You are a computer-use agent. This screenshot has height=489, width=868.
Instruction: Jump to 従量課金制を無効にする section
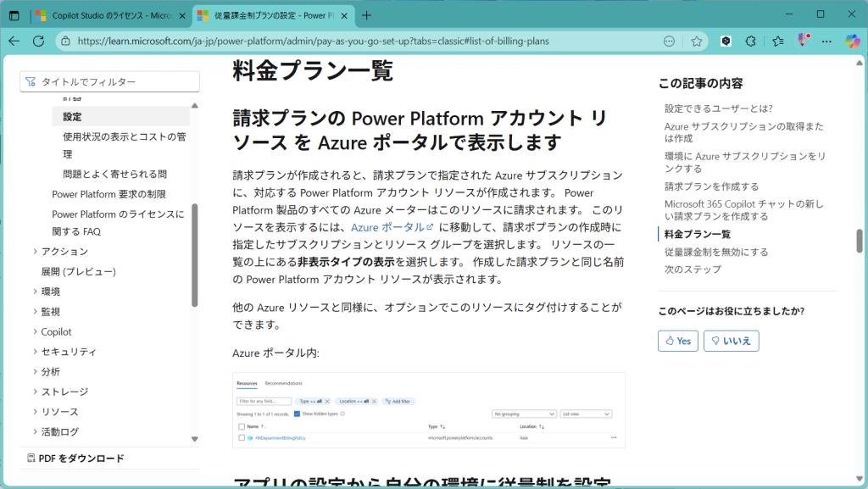[x=716, y=252]
